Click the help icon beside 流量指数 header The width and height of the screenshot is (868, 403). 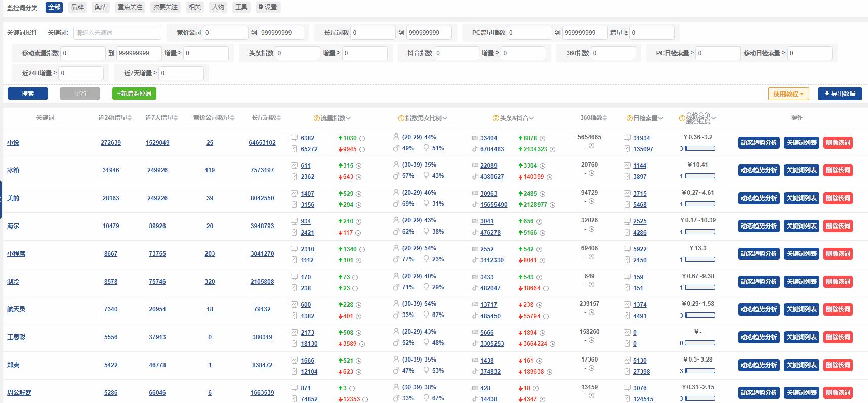317,118
